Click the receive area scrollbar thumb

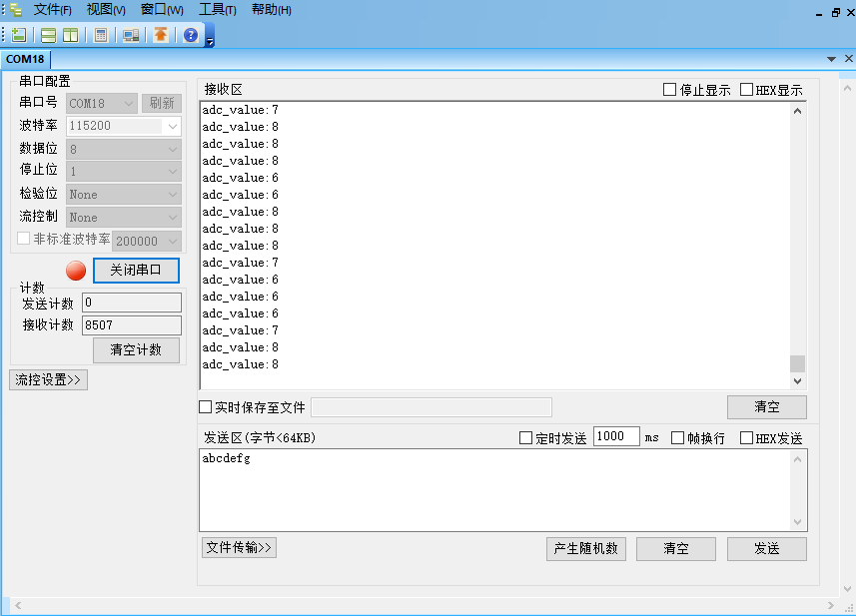797,364
